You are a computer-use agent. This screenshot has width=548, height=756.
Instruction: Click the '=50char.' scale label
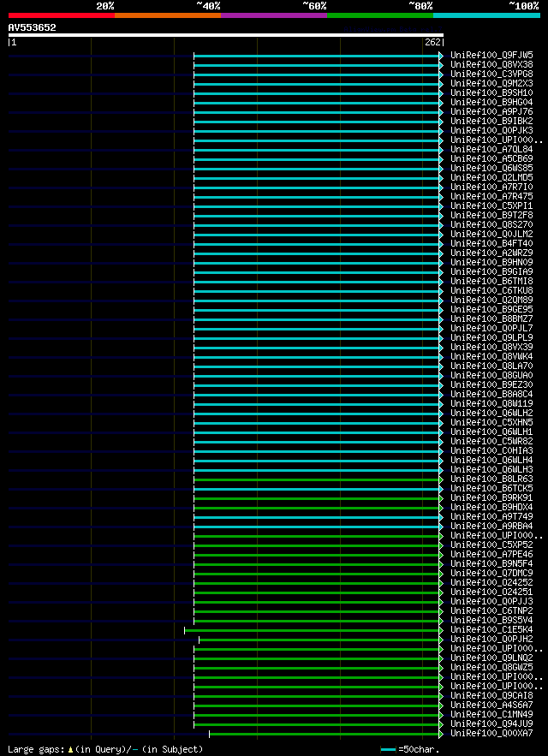tap(419, 750)
